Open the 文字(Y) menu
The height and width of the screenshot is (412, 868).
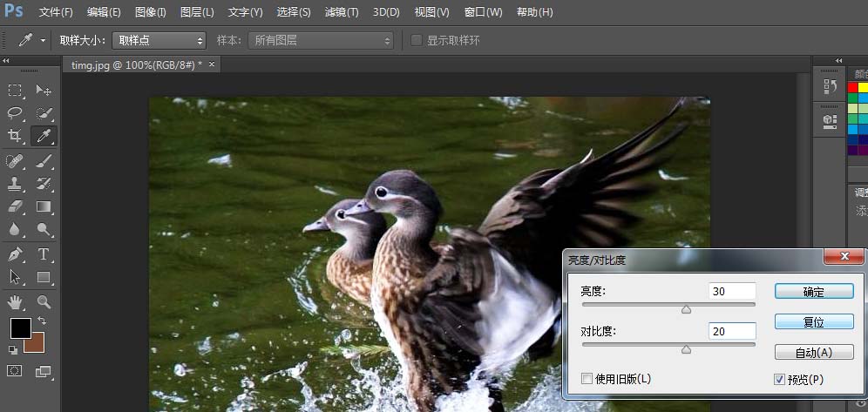tap(245, 11)
